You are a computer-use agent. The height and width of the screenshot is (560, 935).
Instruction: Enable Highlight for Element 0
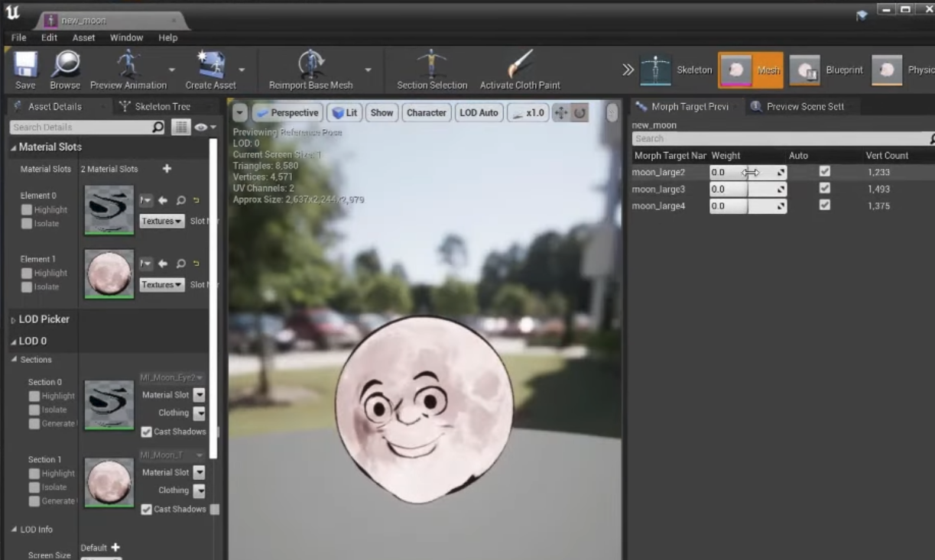coord(27,210)
